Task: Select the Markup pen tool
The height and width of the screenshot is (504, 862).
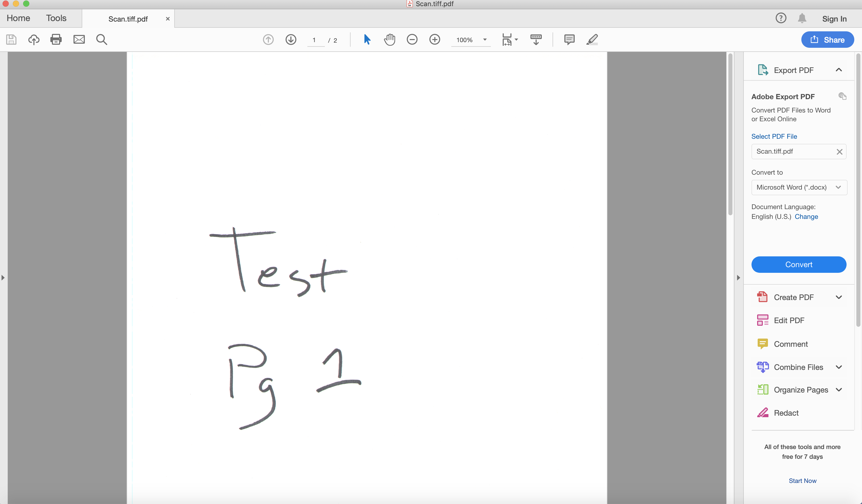Action: tap(592, 39)
